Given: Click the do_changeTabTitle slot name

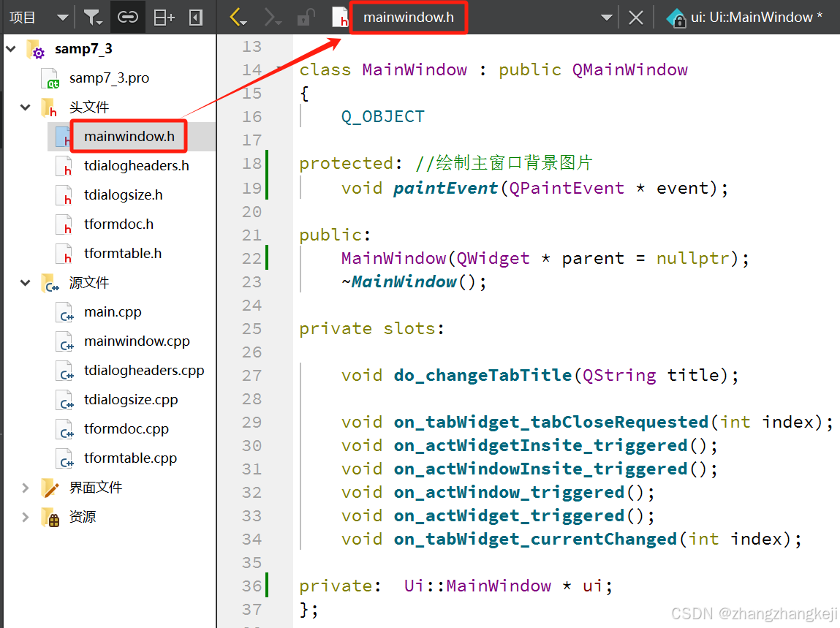Looking at the screenshot, I should click(x=483, y=375).
